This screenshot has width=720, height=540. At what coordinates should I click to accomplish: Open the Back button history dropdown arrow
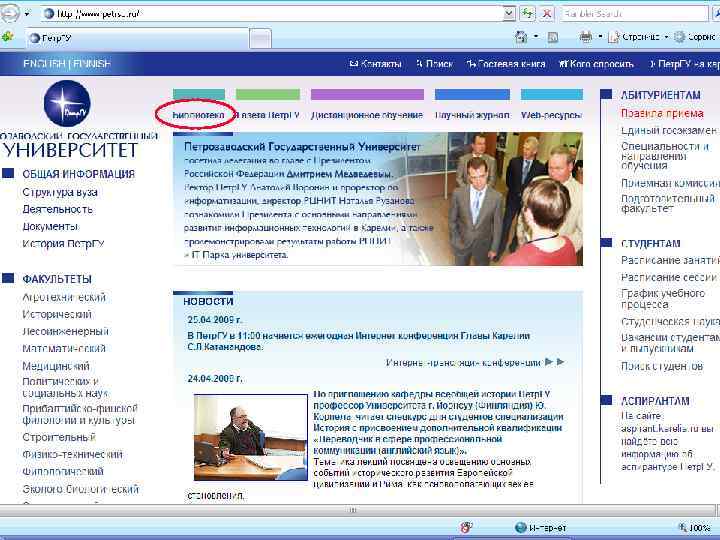[x=28, y=14]
